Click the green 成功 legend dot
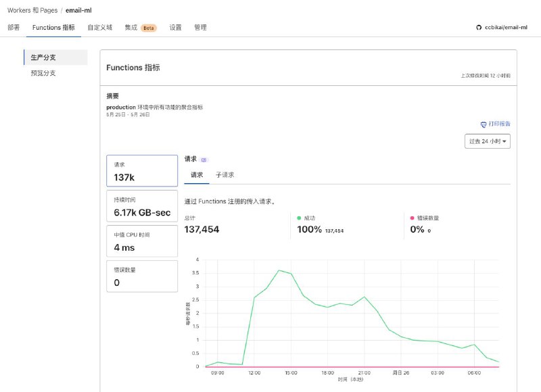Viewport: 541px width, 392px height. [x=299, y=218]
